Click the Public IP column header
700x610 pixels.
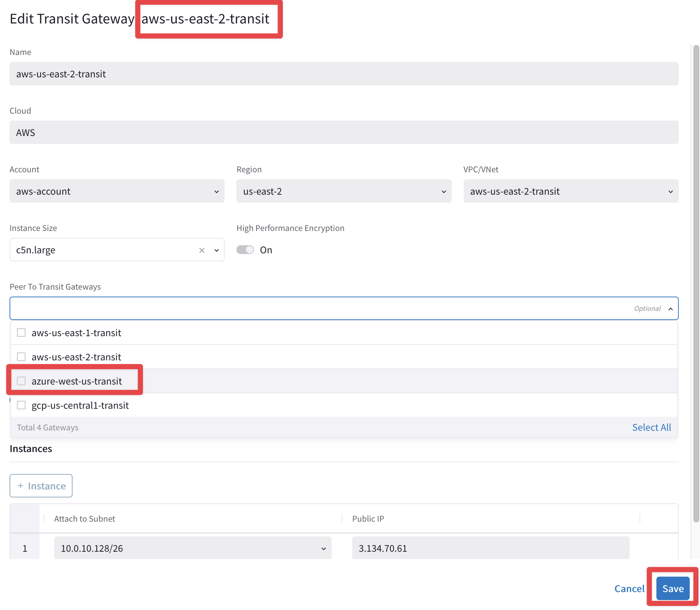click(368, 519)
